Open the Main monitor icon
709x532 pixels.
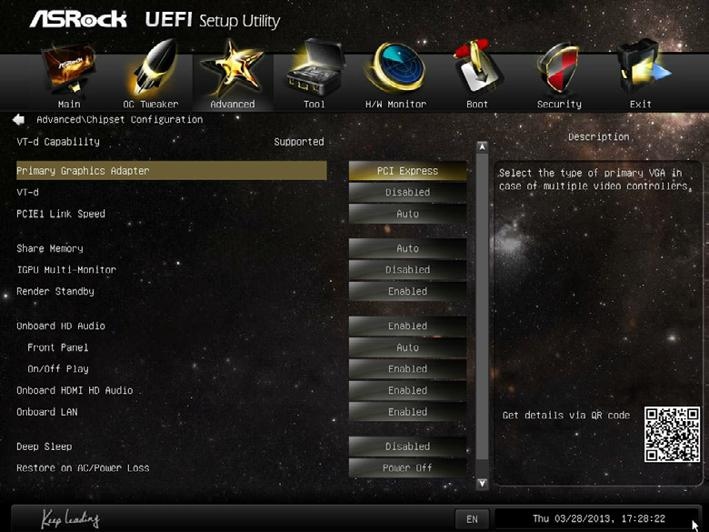(69, 68)
